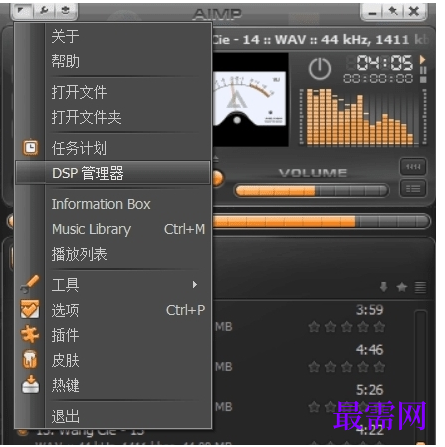This screenshot has height=447, width=445.
Task: Click the power button icon
Action: click(320, 69)
